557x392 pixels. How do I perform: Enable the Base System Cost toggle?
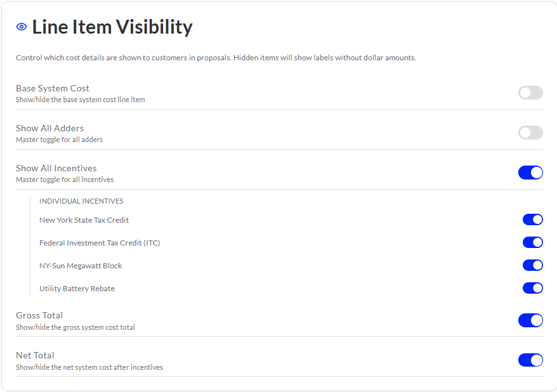click(530, 93)
